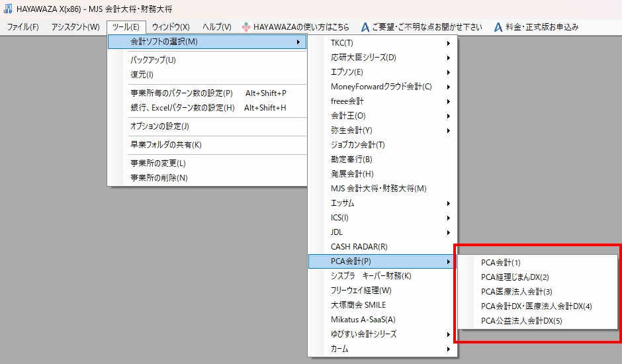
Task: Expand the freee会計 submenu arrow
Action: point(448,102)
